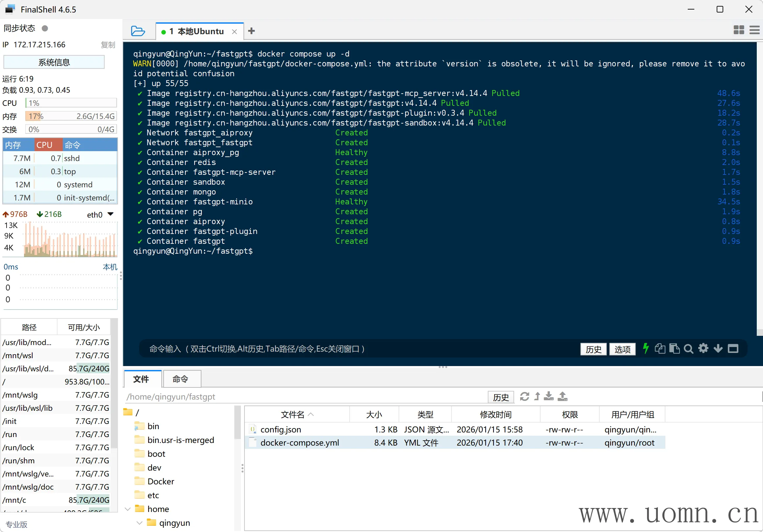The width and height of the screenshot is (763, 532).
Task: Open grid view of tabs icon
Action: point(738,30)
